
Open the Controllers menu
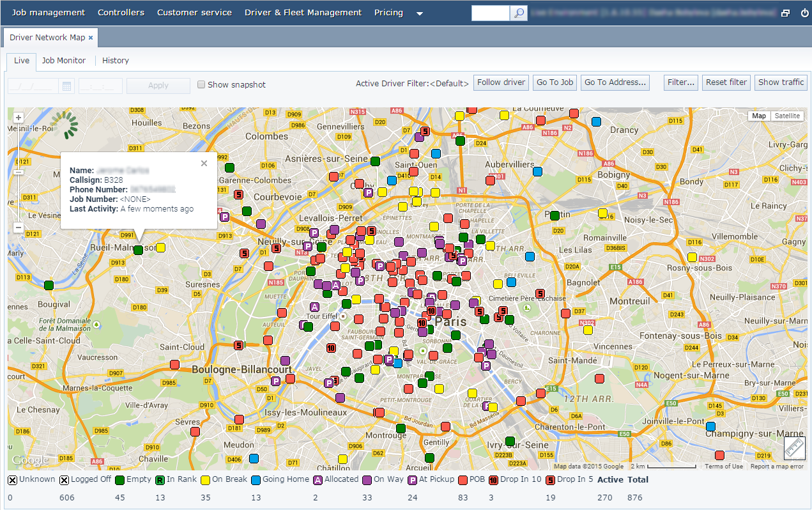[121, 12]
